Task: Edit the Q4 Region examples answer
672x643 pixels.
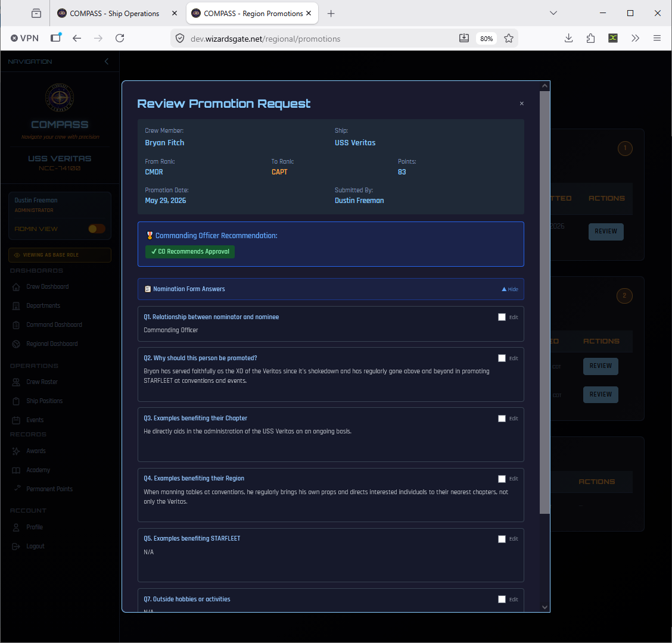Action: tap(514, 479)
